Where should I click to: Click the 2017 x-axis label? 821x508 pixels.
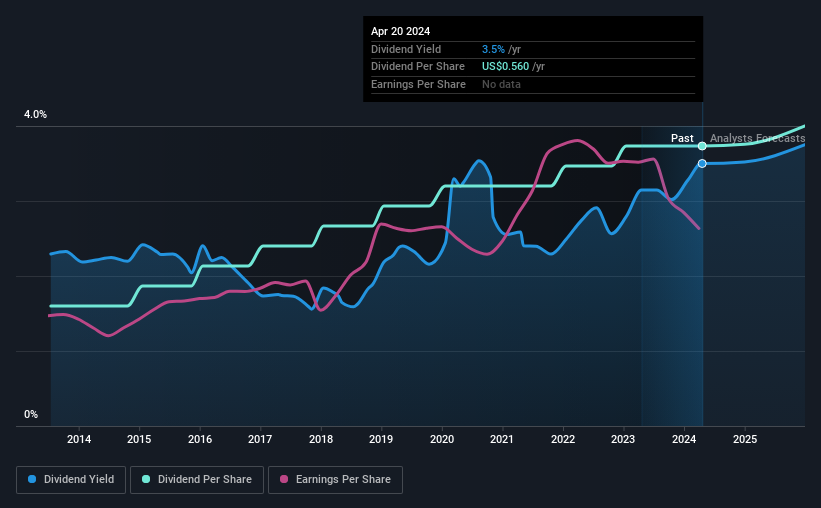[260, 439]
